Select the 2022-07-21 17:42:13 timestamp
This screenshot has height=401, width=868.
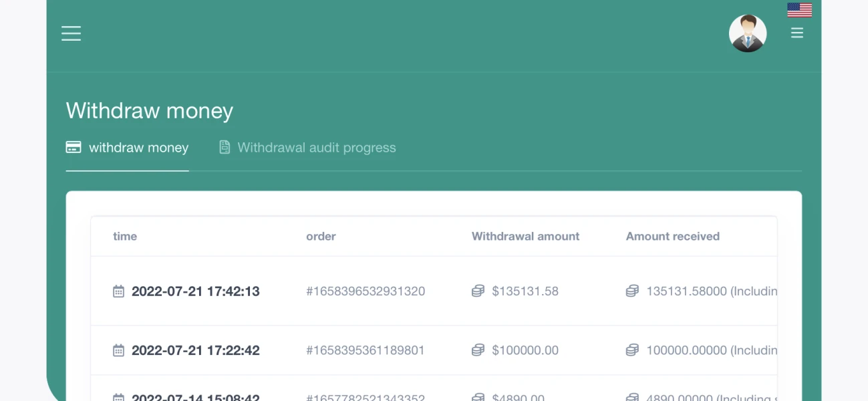coord(195,291)
